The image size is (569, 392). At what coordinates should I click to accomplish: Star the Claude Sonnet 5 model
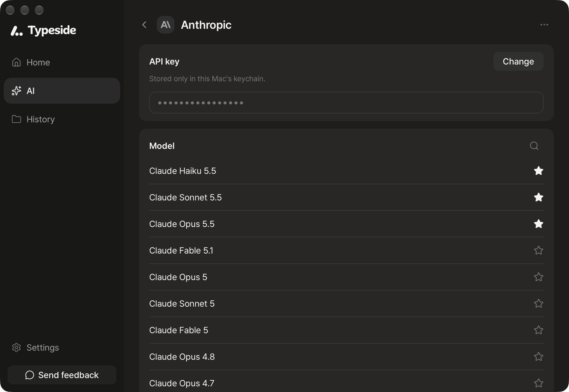(x=538, y=303)
